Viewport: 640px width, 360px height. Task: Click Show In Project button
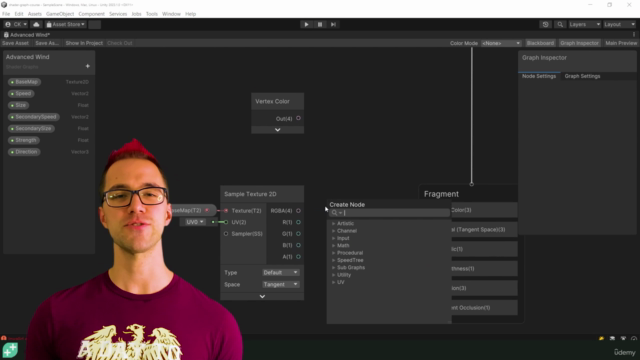coord(84,43)
